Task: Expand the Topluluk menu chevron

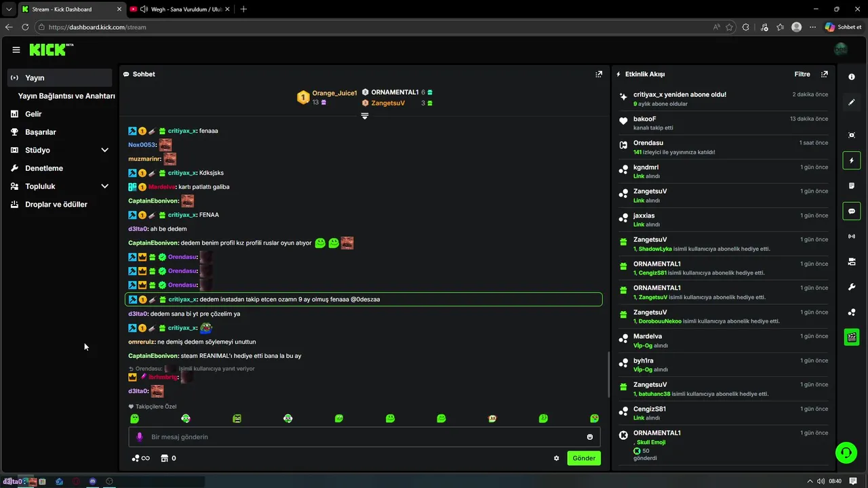Action: click(104, 186)
